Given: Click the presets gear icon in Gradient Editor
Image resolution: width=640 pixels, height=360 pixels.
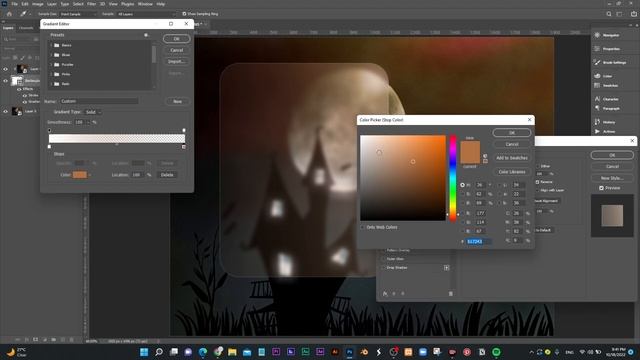Looking at the screenshot, I should tap(146, 35).
